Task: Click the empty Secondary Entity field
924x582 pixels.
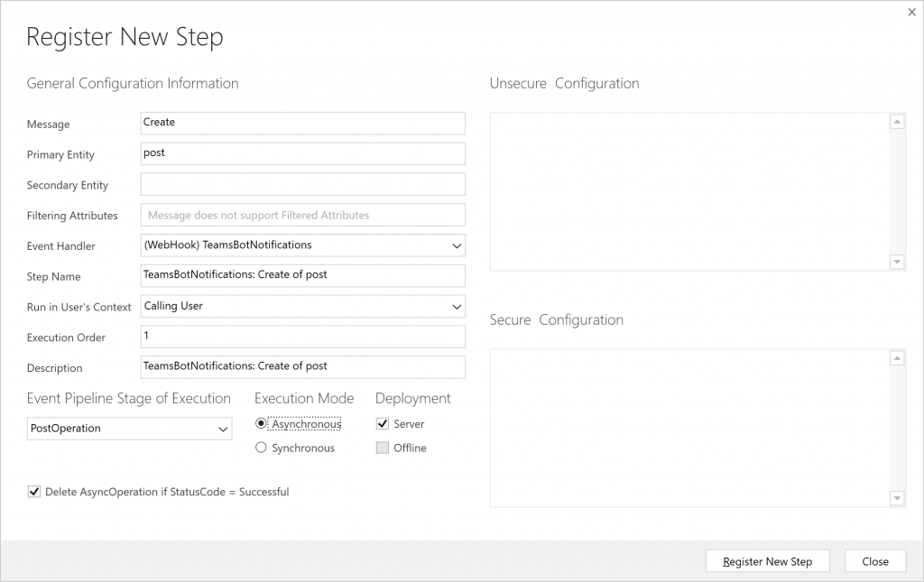Action: point(302,185)
